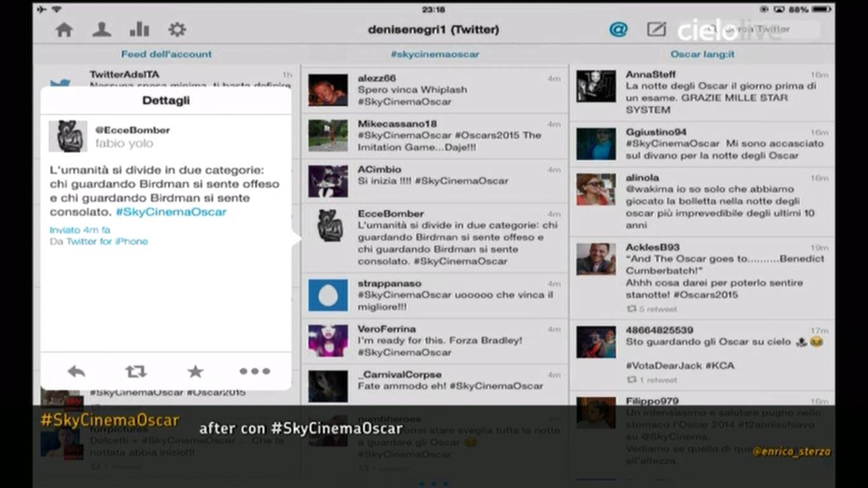Screen dimensions: 868x488
Task: Open AnnaSteff profile picture
Action: pos(596,86)
